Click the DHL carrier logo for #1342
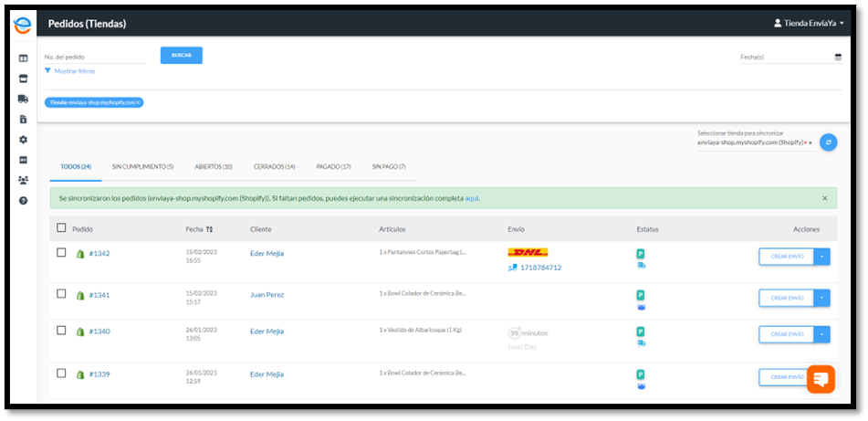868x421 pixels. click(528, 253)
